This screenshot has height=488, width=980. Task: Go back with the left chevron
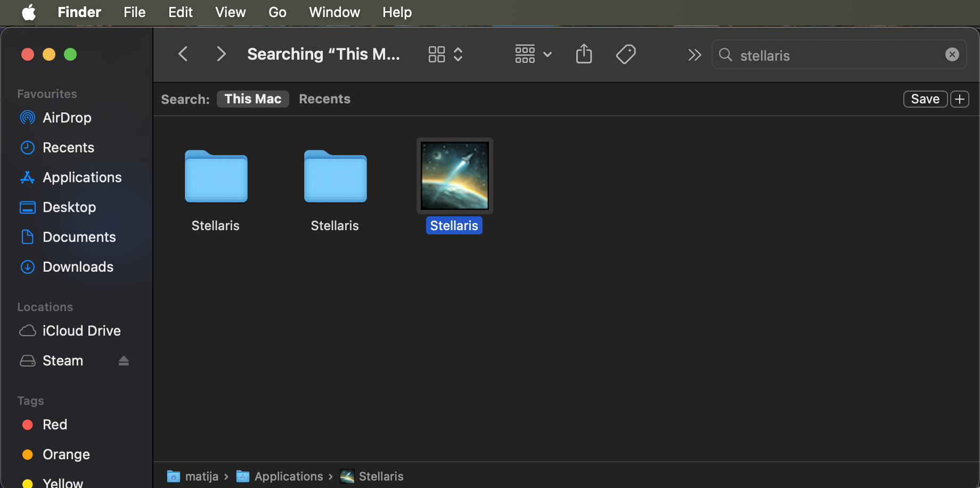[x=183, y=54]
